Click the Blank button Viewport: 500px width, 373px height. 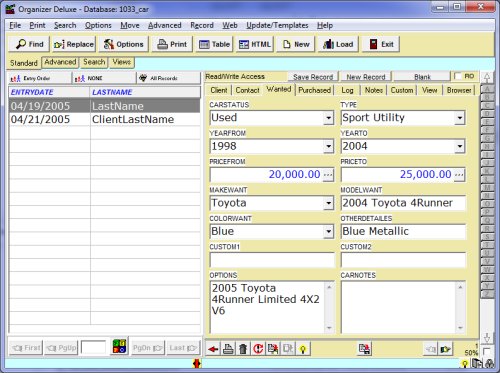tap(422, 77)
